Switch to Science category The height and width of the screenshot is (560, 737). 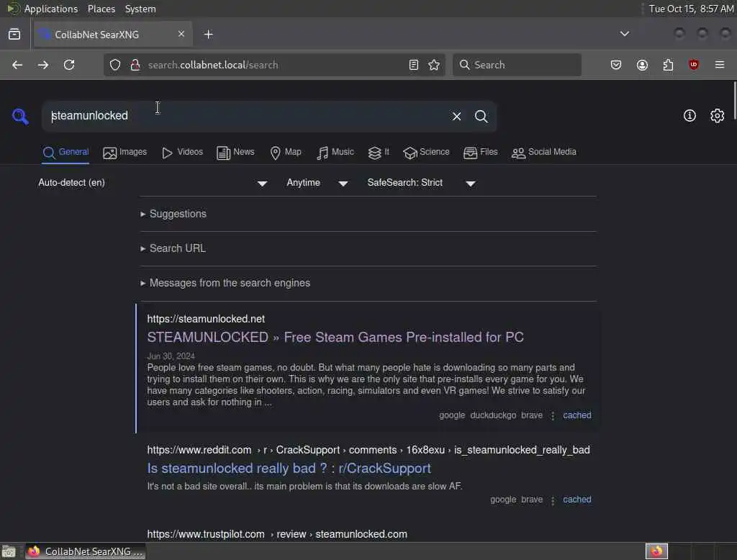coord(426,153)
